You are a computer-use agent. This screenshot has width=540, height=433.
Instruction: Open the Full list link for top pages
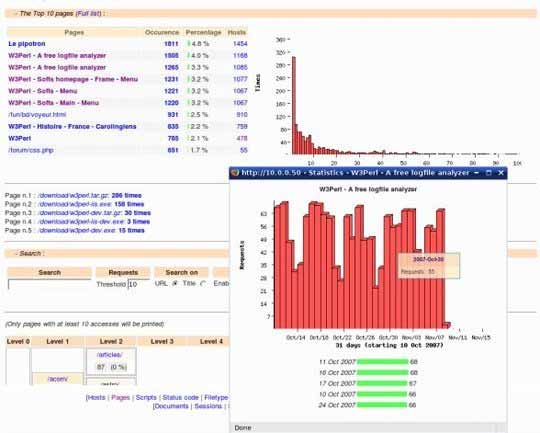[x=89, y=13]
